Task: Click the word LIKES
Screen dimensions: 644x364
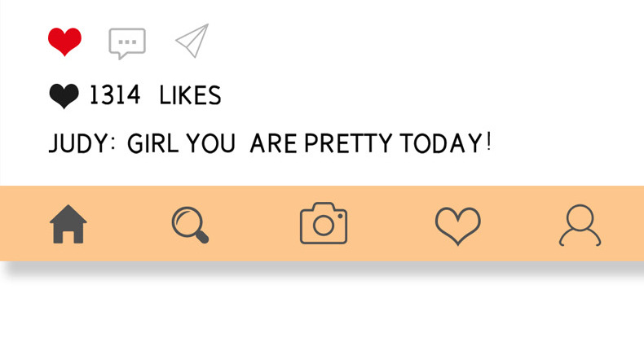Action: click(x=190, y=96)
